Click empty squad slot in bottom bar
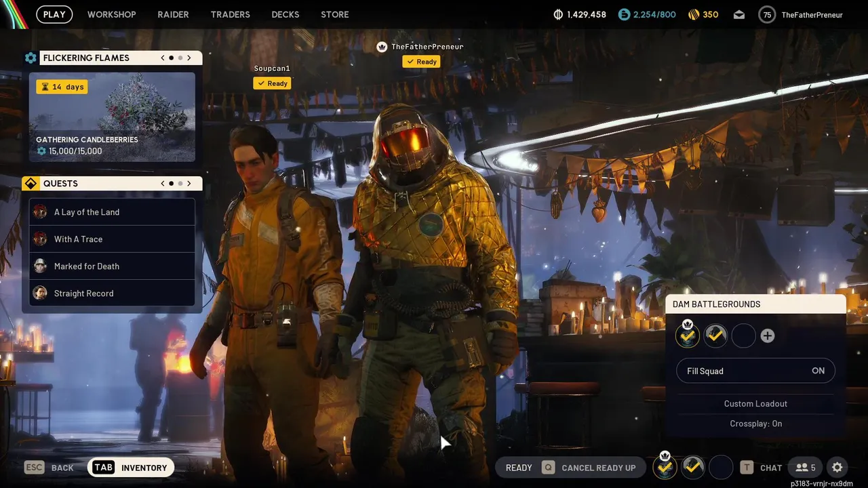 (x=721, y=466)
